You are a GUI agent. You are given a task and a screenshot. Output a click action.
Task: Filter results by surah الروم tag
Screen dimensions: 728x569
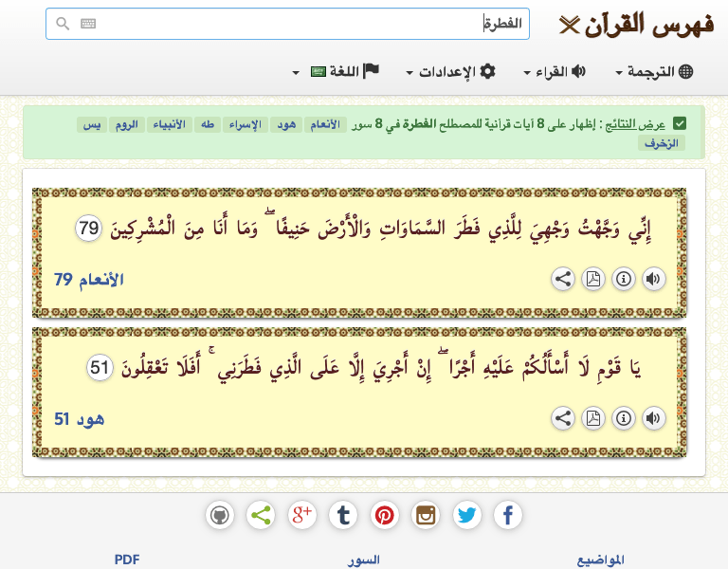pyautogui.click(x=127, y=124)
